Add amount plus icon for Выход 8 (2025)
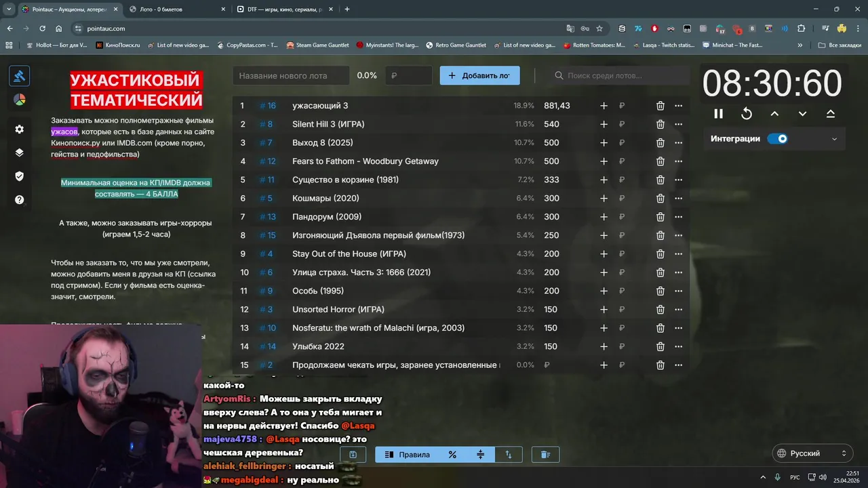This screenshot has width=868, height=488. click(604, 143)
